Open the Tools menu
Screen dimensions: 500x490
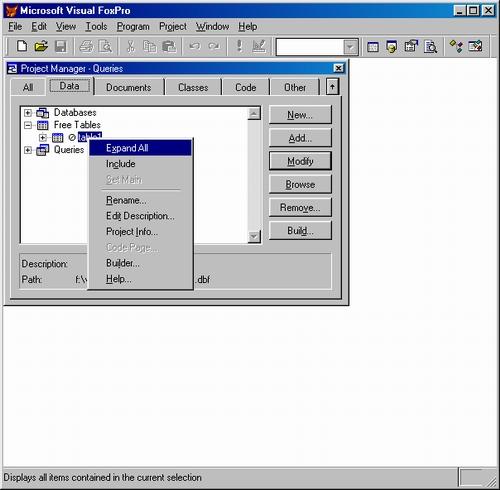(96, 27)
